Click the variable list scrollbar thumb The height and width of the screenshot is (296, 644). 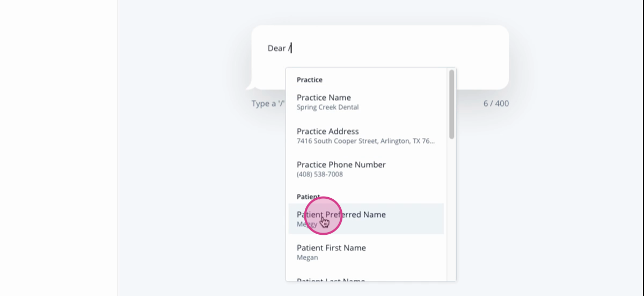[x=452, y=104]
